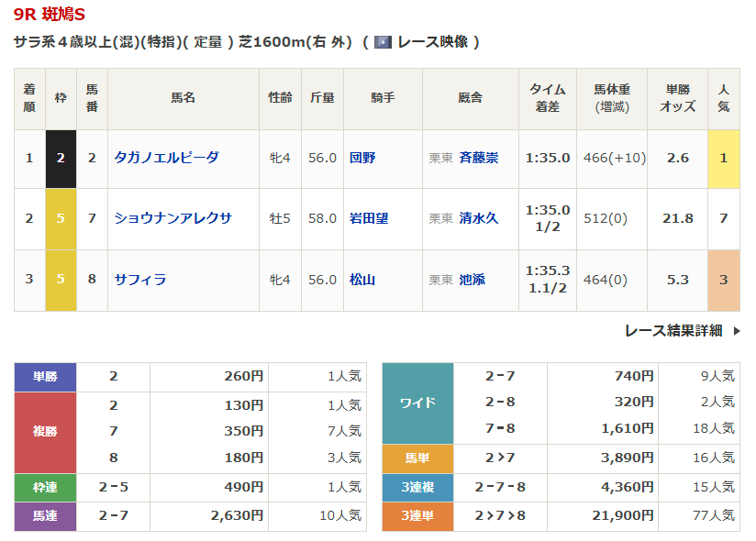Click the black frame 2 color cell
This screenshot has height=541, width=756.
[x=61, y=158]
